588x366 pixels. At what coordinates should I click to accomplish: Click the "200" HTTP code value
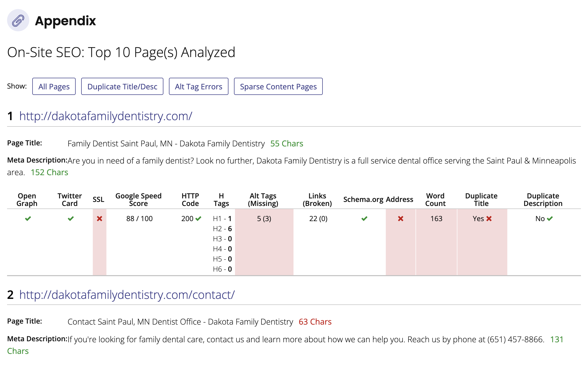(187, 219)
